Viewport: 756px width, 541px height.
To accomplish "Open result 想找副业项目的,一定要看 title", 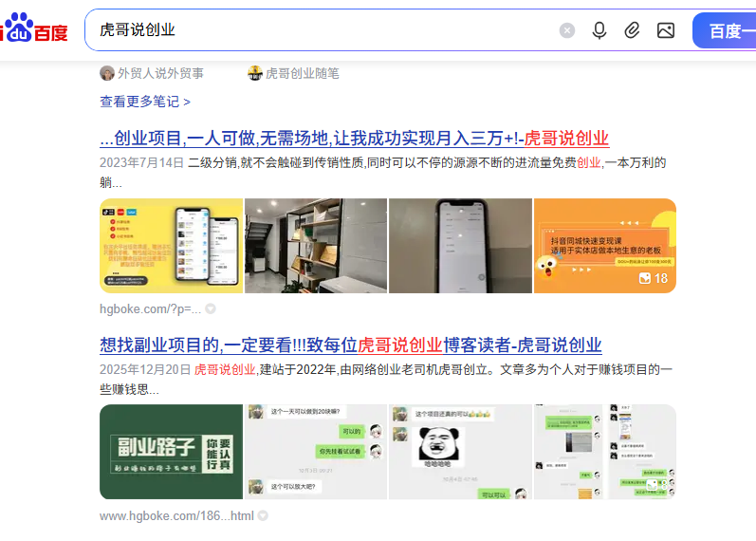I will coord(351,345).
